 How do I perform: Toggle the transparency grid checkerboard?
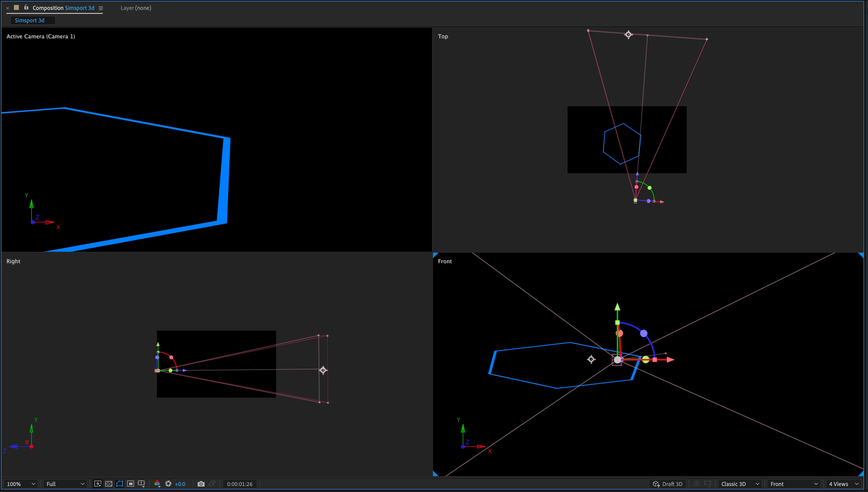tap(108, 484)
